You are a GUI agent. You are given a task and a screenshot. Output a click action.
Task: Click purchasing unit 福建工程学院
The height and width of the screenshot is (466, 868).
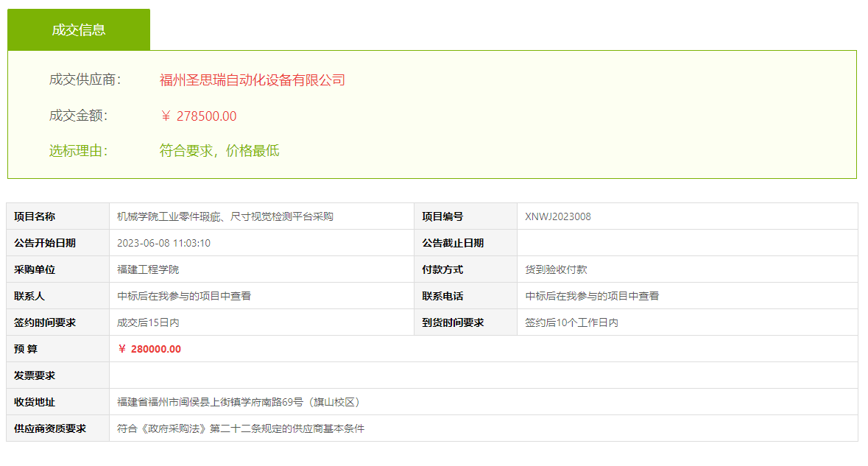point(148,269)
